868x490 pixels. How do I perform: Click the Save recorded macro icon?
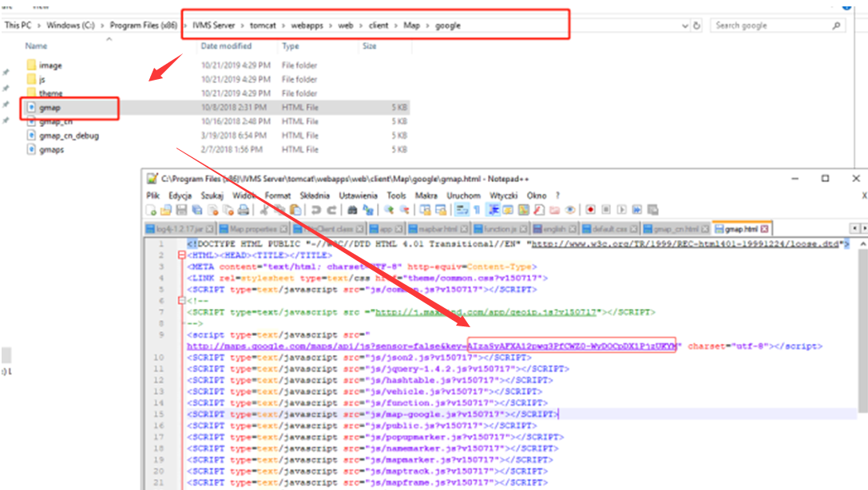pos(653,210)
